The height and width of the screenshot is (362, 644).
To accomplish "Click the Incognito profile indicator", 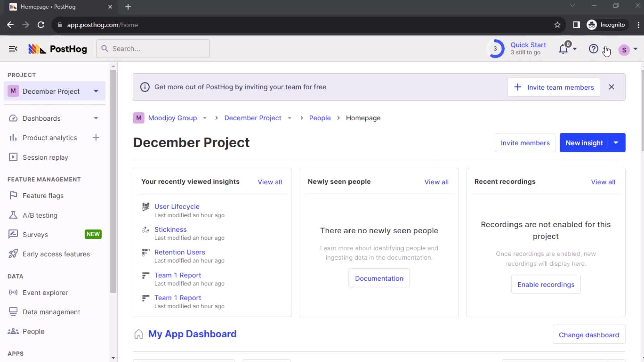I will [606, 25].
